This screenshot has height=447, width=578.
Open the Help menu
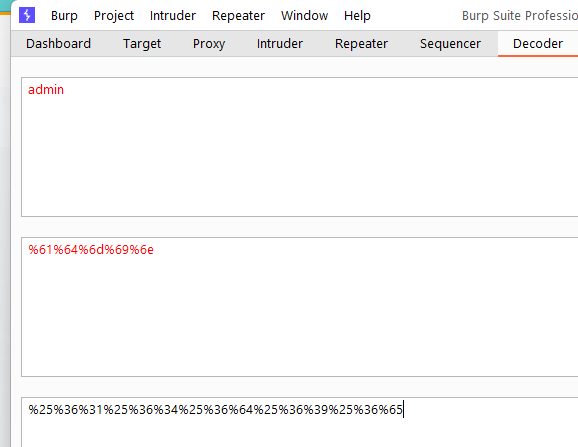tap(357, 16)
